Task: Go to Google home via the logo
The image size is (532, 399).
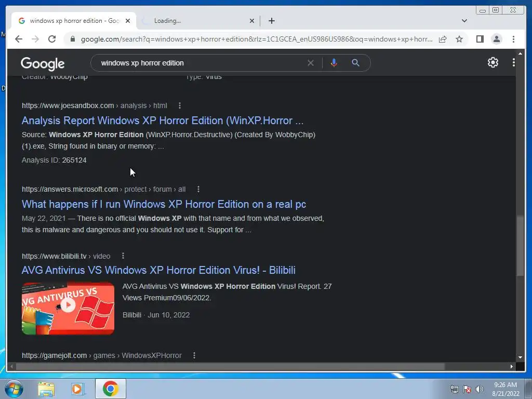Action: [x=43, y=63]
